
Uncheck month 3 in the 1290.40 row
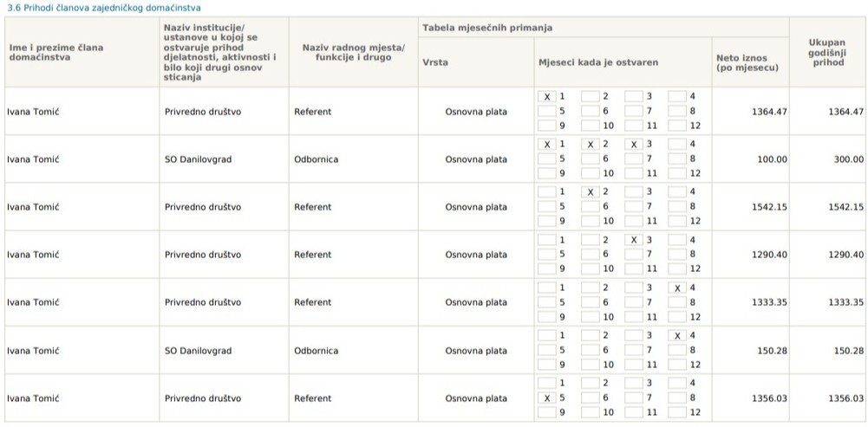pyautogui.click(x=634, y=240)
